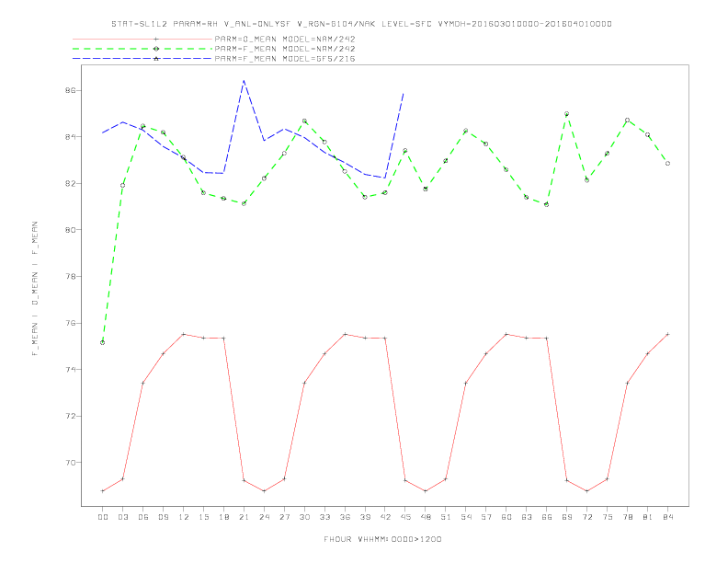
Task: Click y-axis tick label 70
Action: (x=70, y=463)
